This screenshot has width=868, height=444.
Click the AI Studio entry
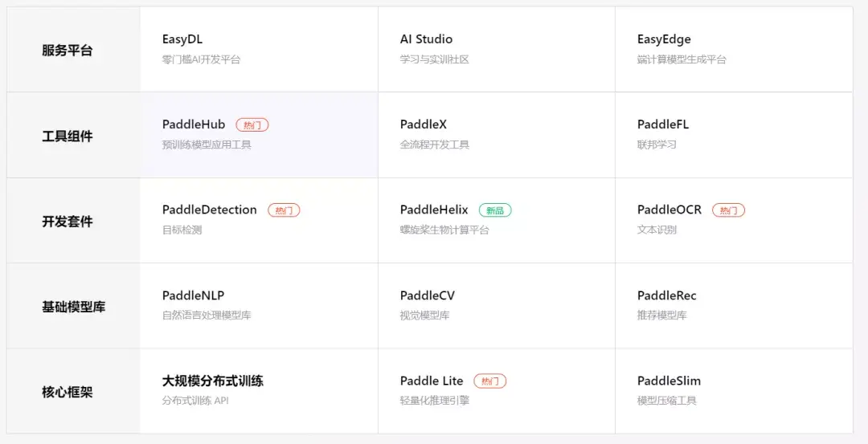point(426,39)
